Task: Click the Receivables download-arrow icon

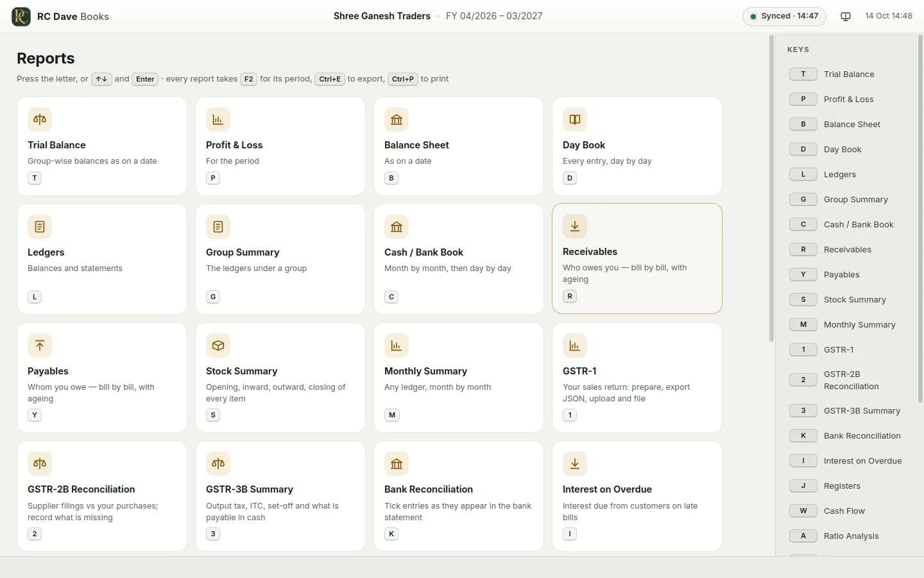Action: click(575, 226)
